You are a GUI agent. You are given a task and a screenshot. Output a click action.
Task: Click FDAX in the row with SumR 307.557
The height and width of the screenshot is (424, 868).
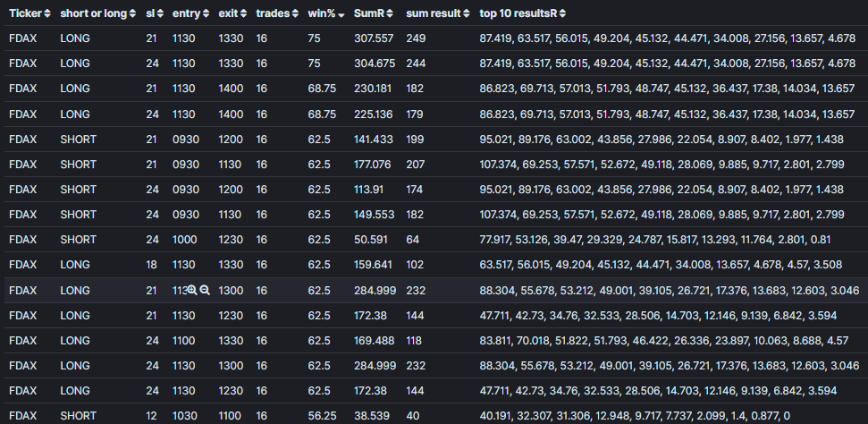point(22,38)
